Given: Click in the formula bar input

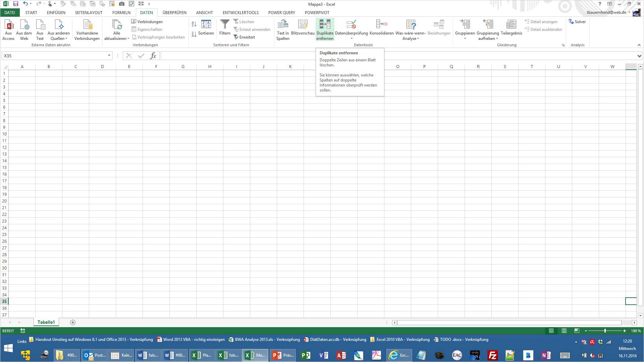Looking at the screenshot, I should pos(398,56).
